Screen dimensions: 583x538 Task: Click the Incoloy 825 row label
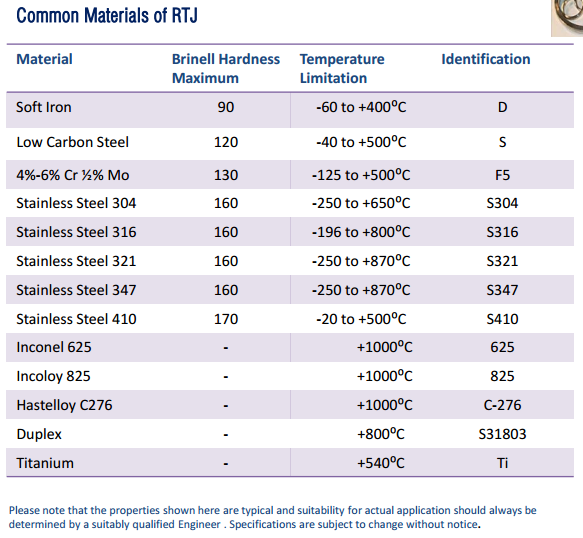pyautogui.click(x=53, y=376)
